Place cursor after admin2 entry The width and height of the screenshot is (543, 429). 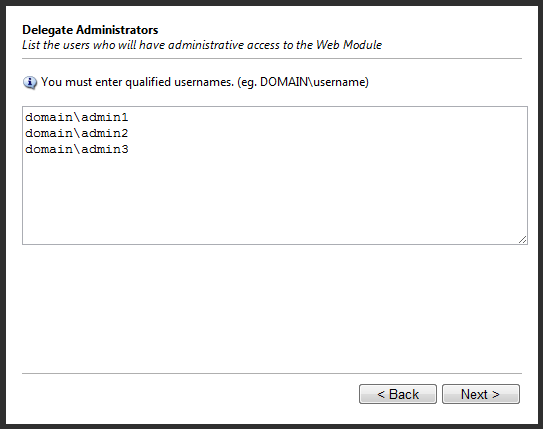[129, 133]
